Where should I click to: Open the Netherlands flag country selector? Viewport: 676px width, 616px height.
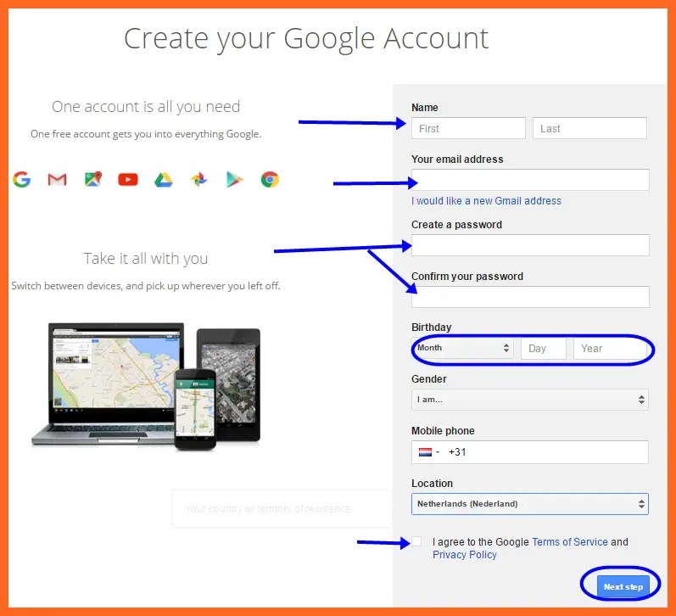pyautogui.click(x=429, y=452)
